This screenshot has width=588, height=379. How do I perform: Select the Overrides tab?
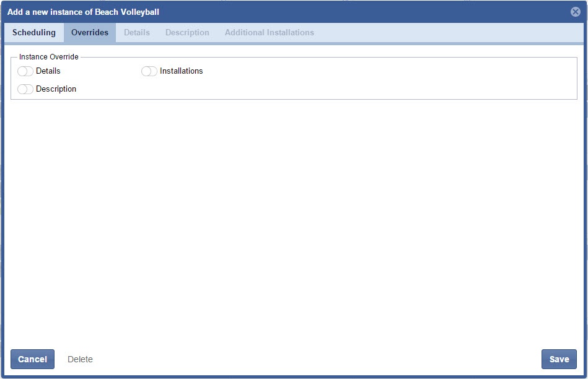[90, 32]
